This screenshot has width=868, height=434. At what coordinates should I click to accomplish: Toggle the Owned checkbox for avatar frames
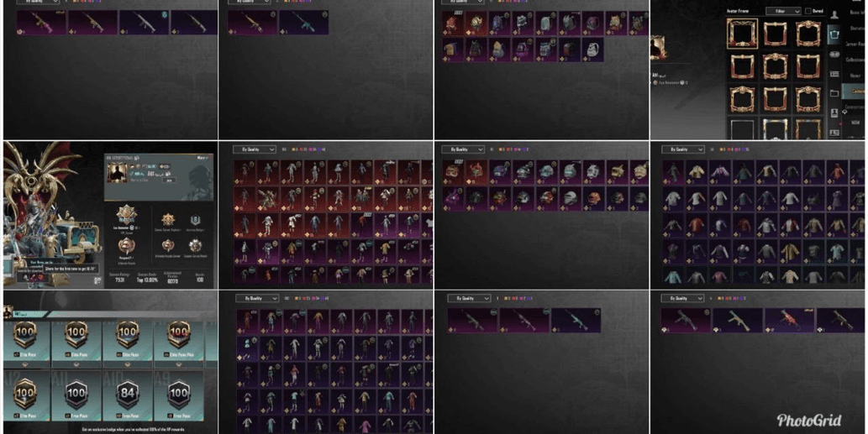pos(808,11)
